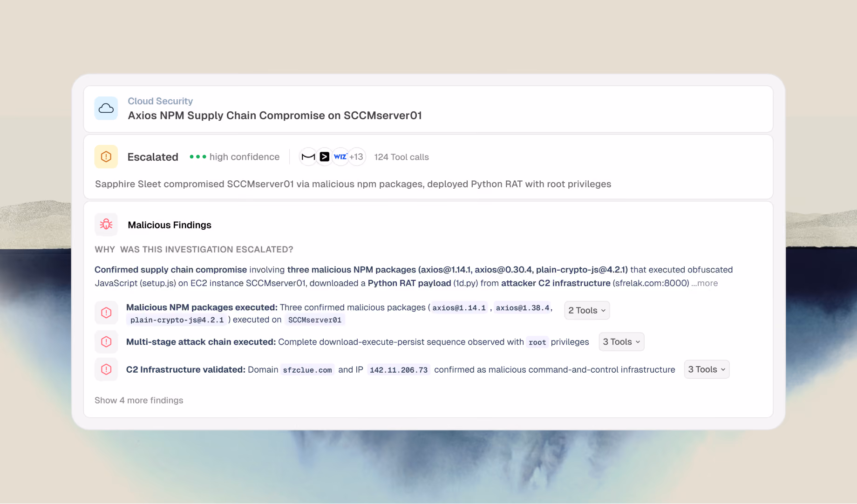Click the Axios NPM Supply Chain Compromise title
The image size is (857, 504).
275,116
